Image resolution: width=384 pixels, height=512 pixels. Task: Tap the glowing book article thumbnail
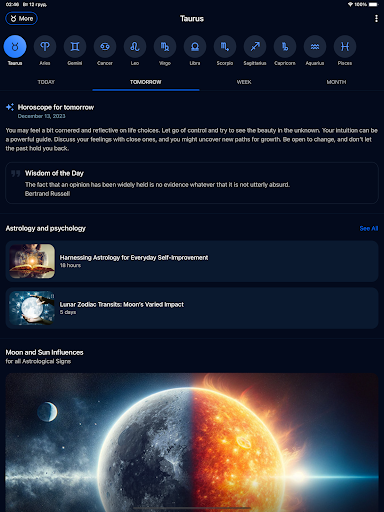[32, 261]
